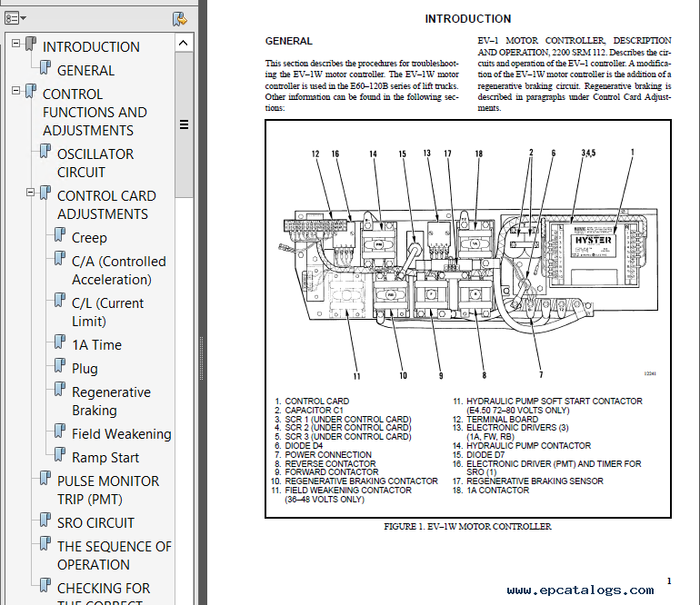Screen dimensions: 700x605
Task: Click the INTRODUCTION bookmark icon
Action: (31, 44)
